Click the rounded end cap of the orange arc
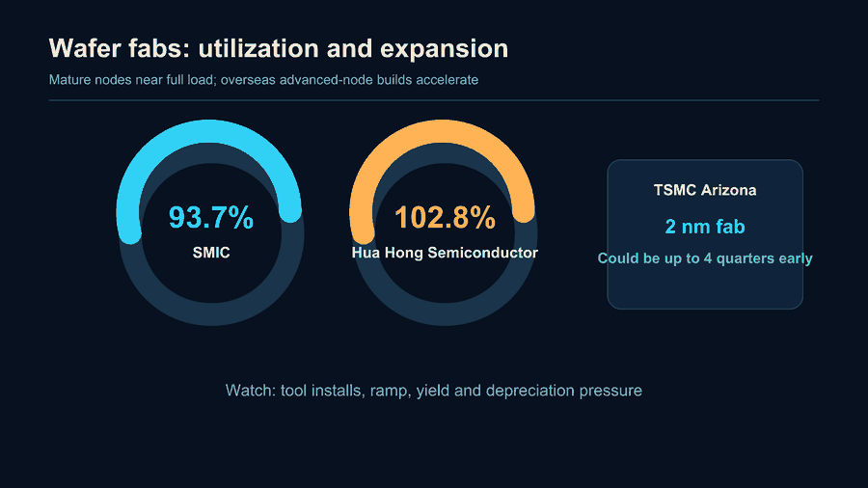This screenshot has width=868, height=488. tap(523, 211)
